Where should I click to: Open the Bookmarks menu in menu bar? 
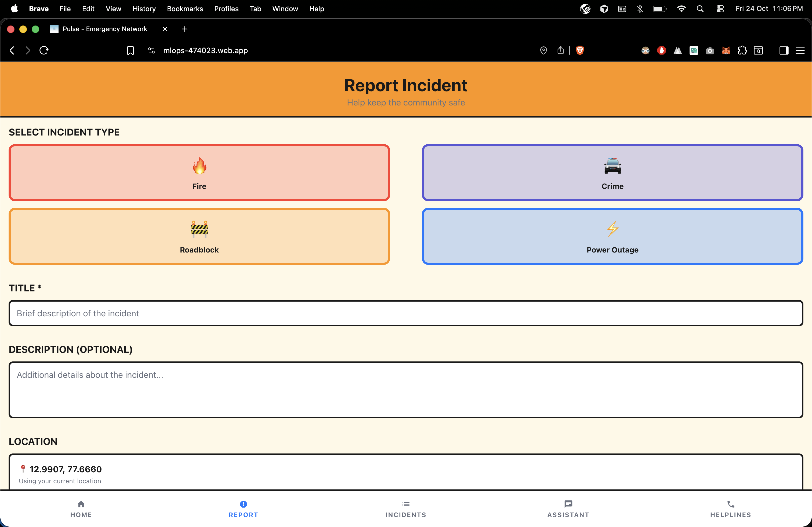184,9
